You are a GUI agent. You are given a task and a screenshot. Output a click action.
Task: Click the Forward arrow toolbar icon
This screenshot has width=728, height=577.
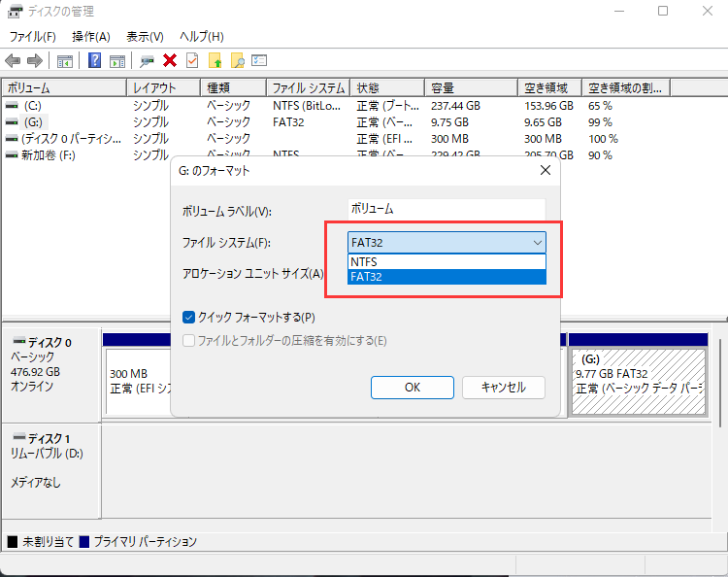[x=35, y=60]
